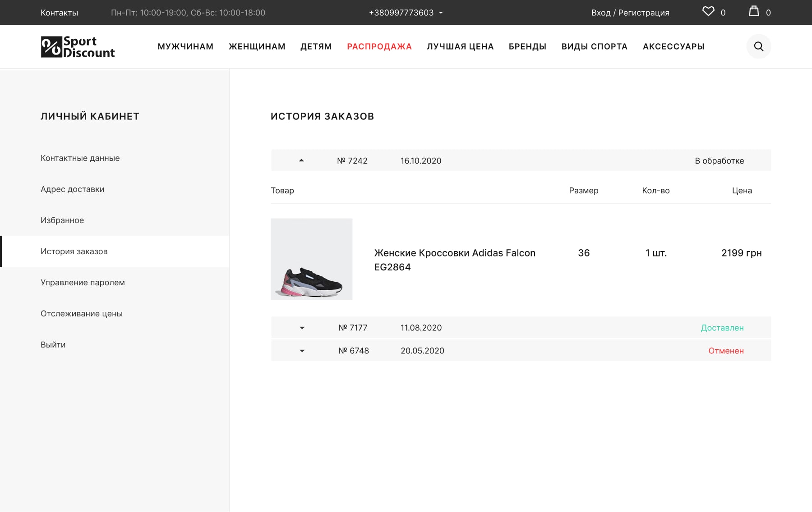Click the Sport Discount logo
The width and height of the screenshot is (812, 512).
pyautogui.click(x=78, y=47)
